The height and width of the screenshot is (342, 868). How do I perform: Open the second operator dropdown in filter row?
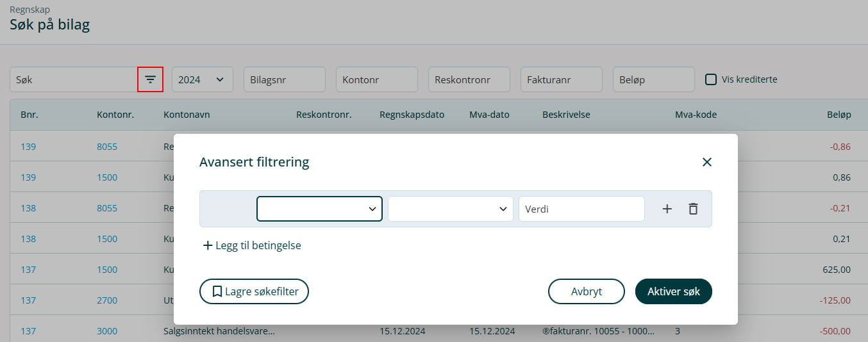tap(450, 209)
